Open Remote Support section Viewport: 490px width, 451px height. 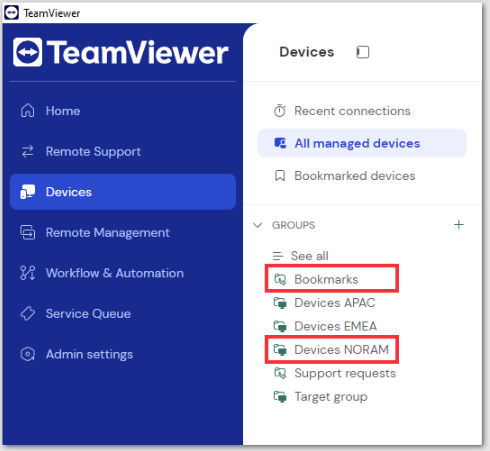[123, 151]
